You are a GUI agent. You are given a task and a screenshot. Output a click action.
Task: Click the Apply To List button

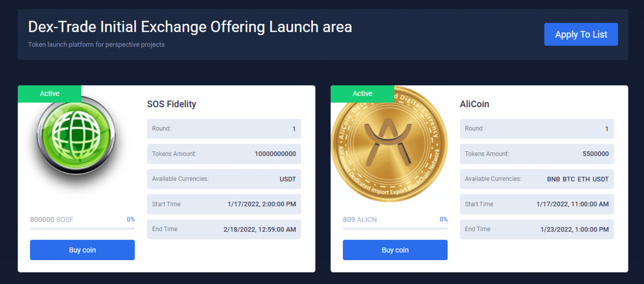pyautogui.click(x=581, y=34)
